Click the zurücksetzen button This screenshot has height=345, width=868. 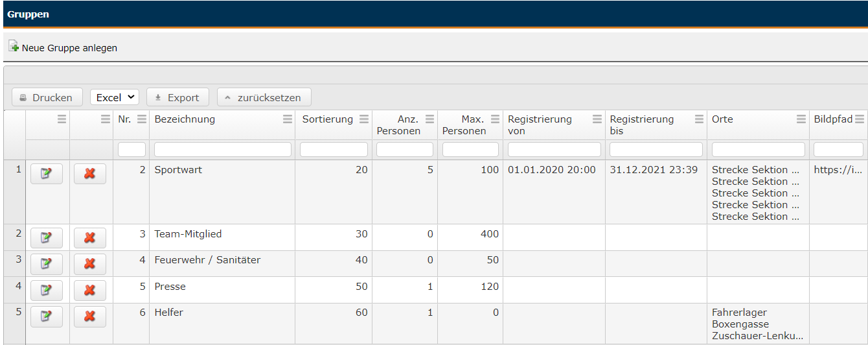pyautogui.click(x=264, y=97)
